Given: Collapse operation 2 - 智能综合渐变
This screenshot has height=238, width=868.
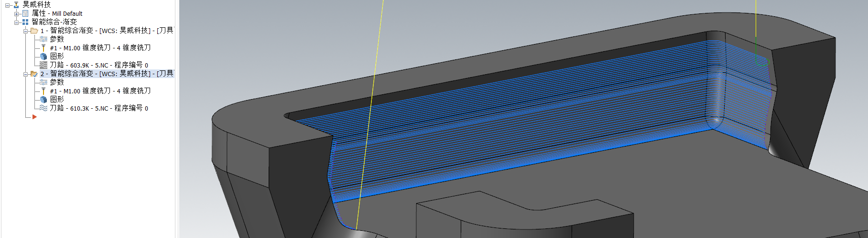Looking at the screenshot, I should pyautogui.click(x=26, y=74).
